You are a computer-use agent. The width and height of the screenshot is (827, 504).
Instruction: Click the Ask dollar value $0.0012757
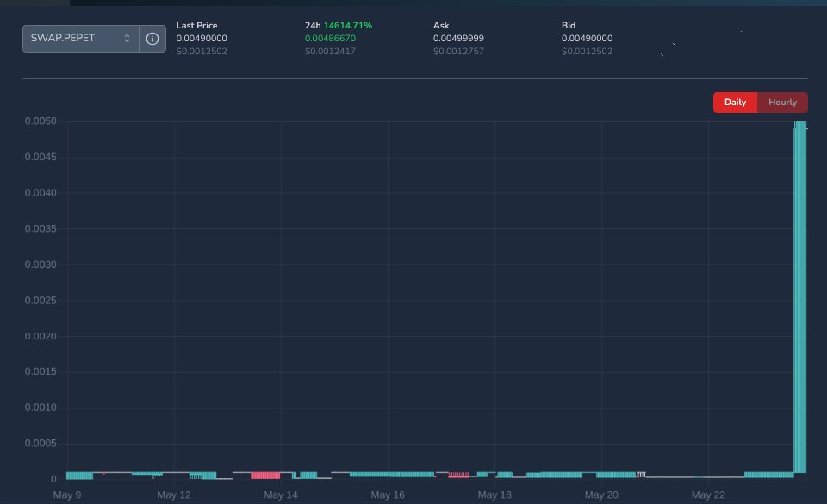[458, 51]
